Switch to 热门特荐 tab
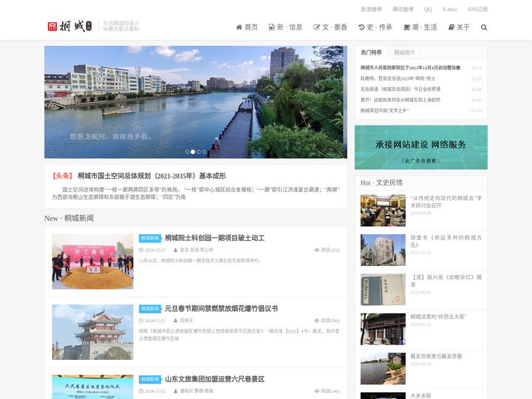Screen dimensions: 532x399 click(371, 52)
